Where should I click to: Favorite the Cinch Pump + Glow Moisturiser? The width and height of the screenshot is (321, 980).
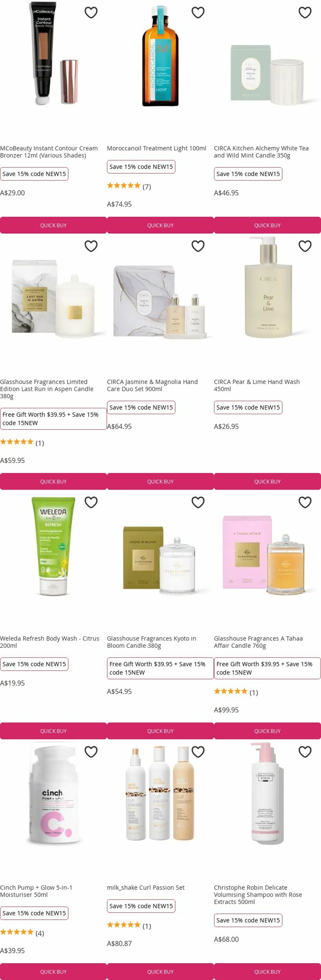(x=91, y=752)
